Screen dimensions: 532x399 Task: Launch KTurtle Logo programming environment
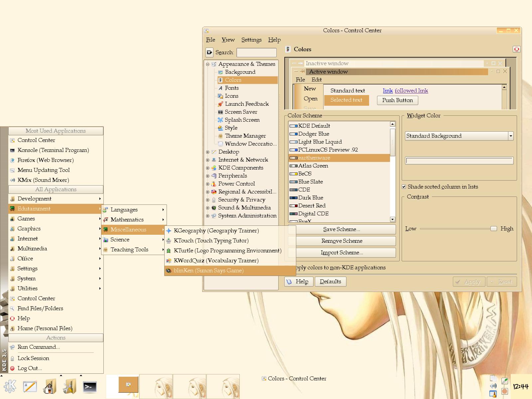coord(230,250)
